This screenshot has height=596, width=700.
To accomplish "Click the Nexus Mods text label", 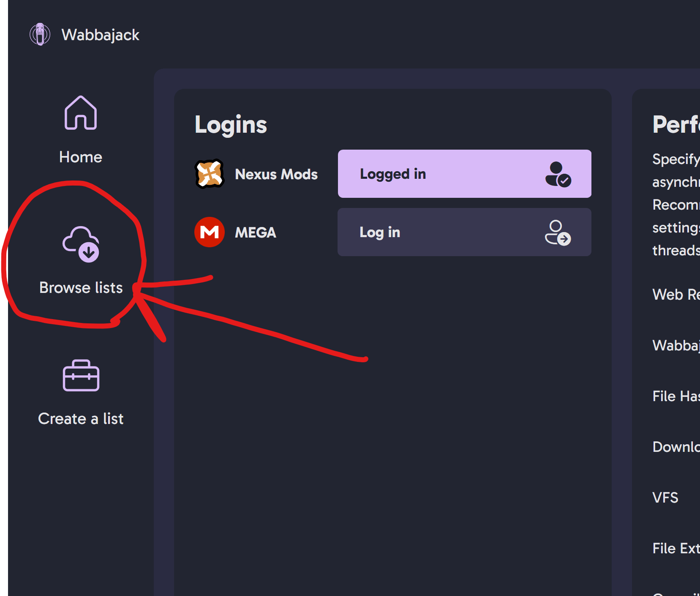I will point(276,174).
